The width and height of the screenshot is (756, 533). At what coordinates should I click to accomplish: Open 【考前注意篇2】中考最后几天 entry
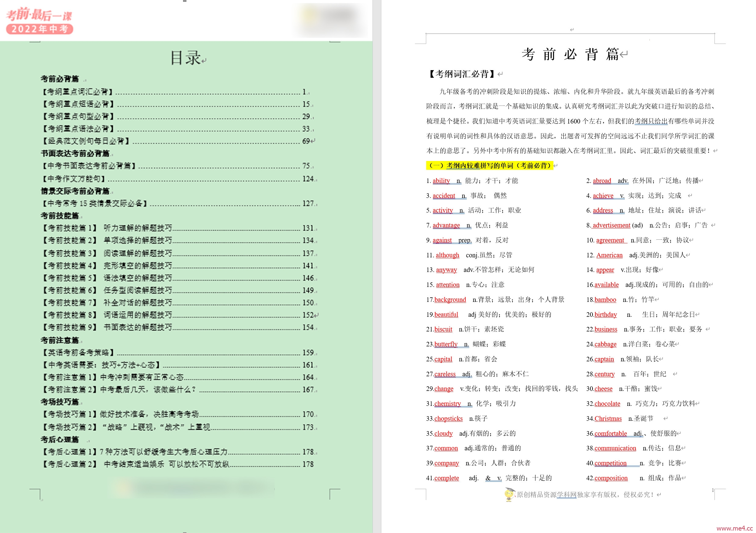point(178,390)
